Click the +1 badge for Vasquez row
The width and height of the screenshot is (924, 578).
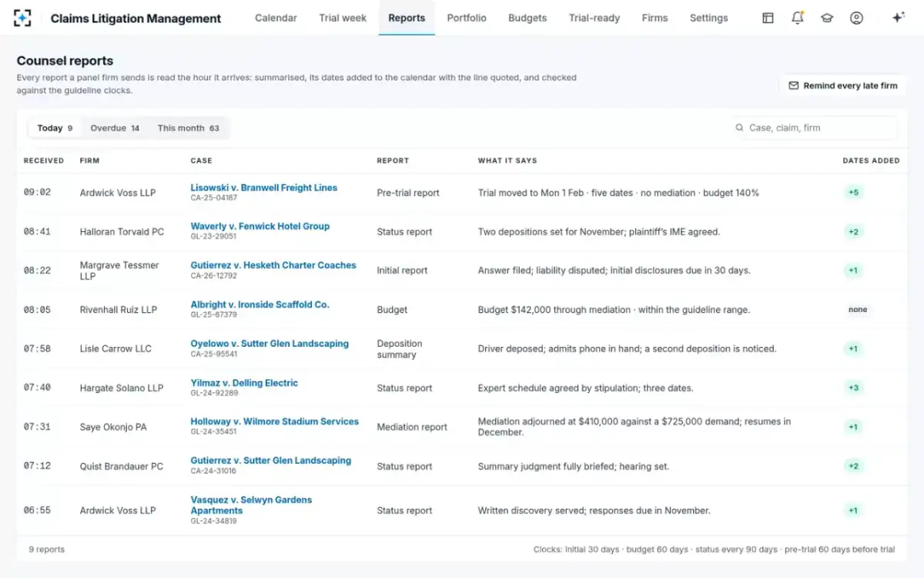(x=853, y=510)
